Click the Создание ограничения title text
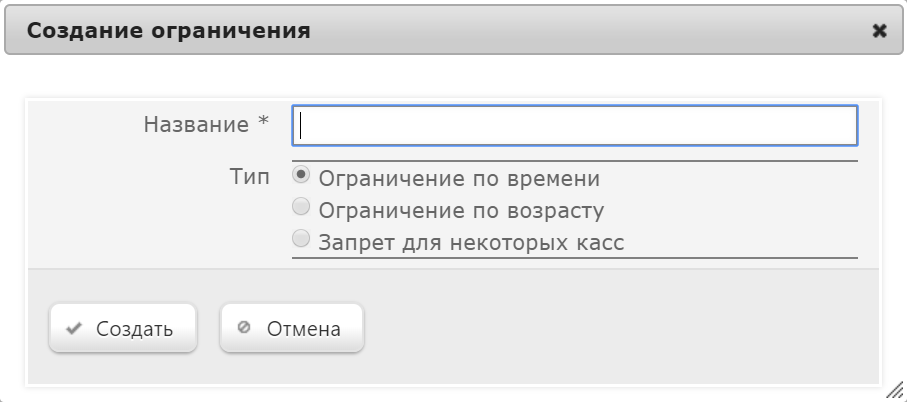The image size is (907, 402). point(168,31)
